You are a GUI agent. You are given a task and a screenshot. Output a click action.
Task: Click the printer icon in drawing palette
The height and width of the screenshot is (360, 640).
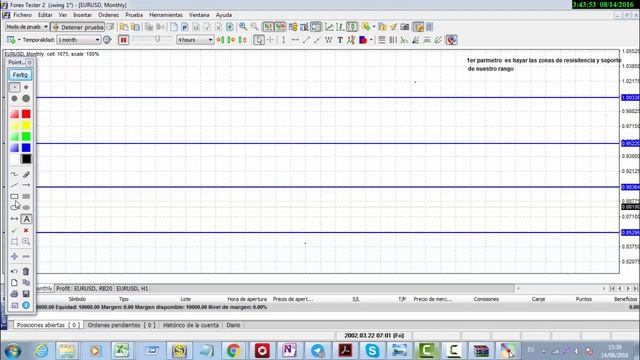click(14, 294)
